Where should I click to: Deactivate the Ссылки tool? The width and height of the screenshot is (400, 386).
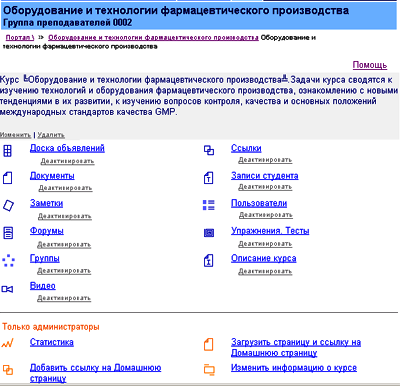coord(265,160)
